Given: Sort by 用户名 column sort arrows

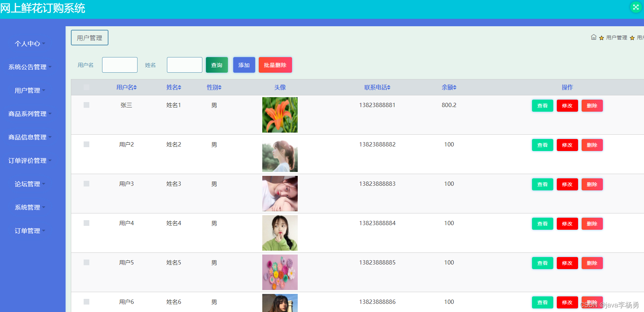Looking at the screenshot, I should (x=135, y=88).
